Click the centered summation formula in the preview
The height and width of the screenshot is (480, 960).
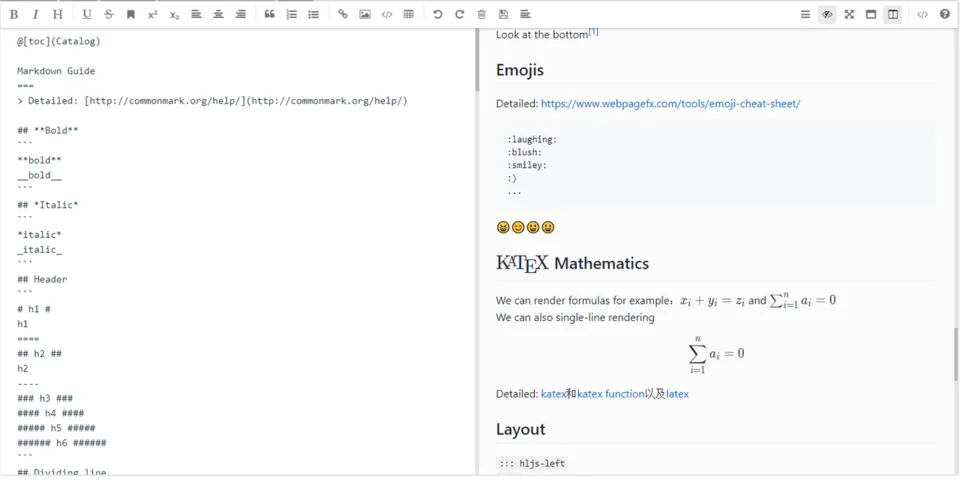click(716, 354)
